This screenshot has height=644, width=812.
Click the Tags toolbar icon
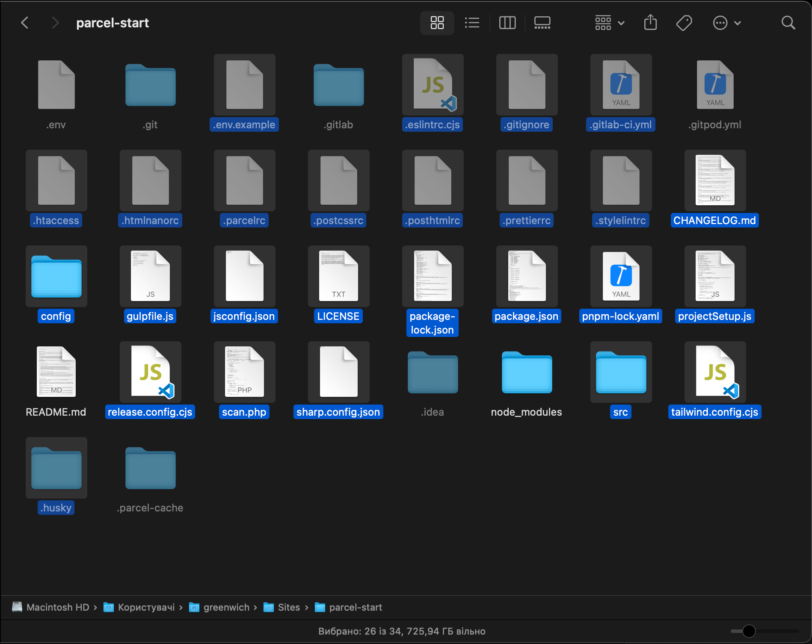tap(684, 23)
